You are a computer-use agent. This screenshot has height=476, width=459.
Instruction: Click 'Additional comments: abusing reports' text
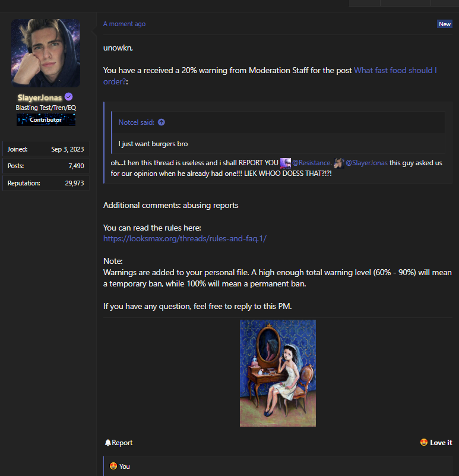pos(171,205)
